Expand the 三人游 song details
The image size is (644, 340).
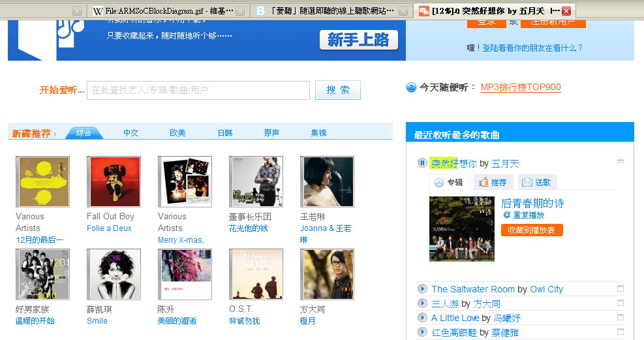(x=621, y=303)
